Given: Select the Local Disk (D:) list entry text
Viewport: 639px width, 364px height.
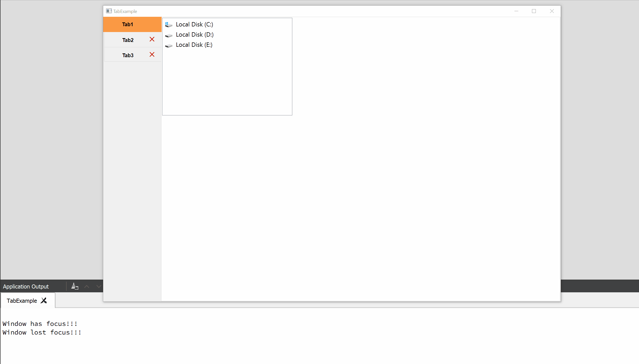Looking at the screenshot, I should pos(194,35).
